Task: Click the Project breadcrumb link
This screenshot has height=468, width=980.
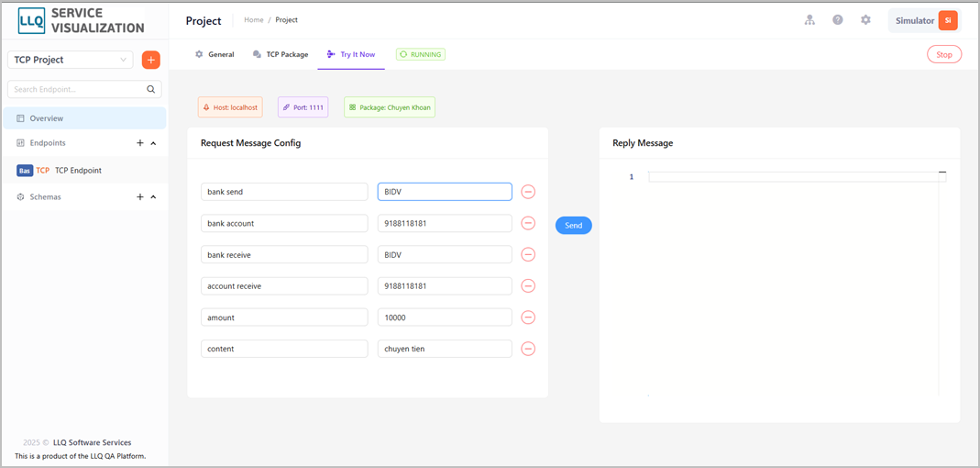Action: (286, 20)
